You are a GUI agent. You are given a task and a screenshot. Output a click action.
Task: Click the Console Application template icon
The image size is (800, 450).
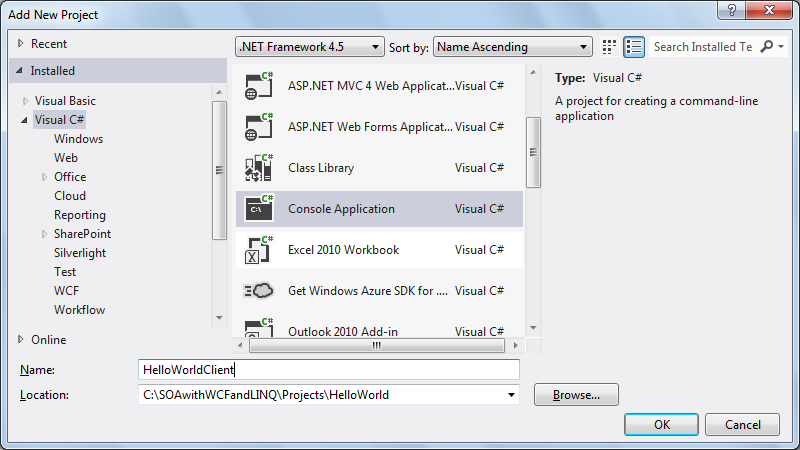pos(259,208)
